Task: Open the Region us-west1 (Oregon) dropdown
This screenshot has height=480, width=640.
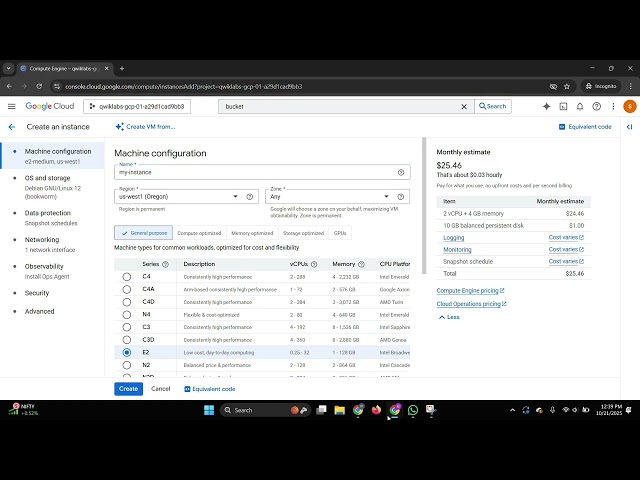Action: coord(186,197)
